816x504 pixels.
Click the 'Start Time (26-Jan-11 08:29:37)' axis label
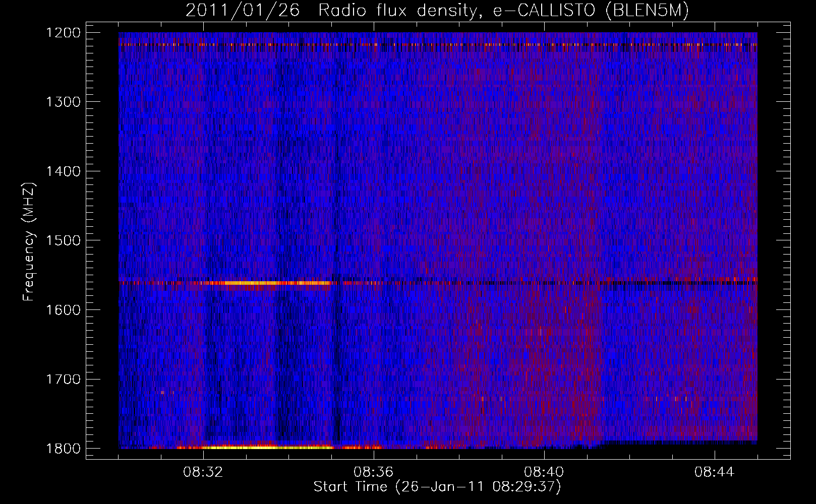coord(437,487)
